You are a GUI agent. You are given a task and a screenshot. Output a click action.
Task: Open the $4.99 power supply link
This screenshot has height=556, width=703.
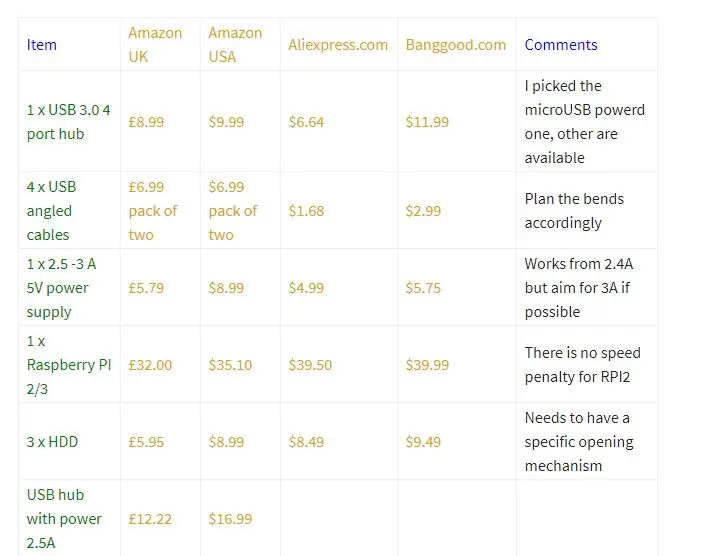click(x=306, y=288)
